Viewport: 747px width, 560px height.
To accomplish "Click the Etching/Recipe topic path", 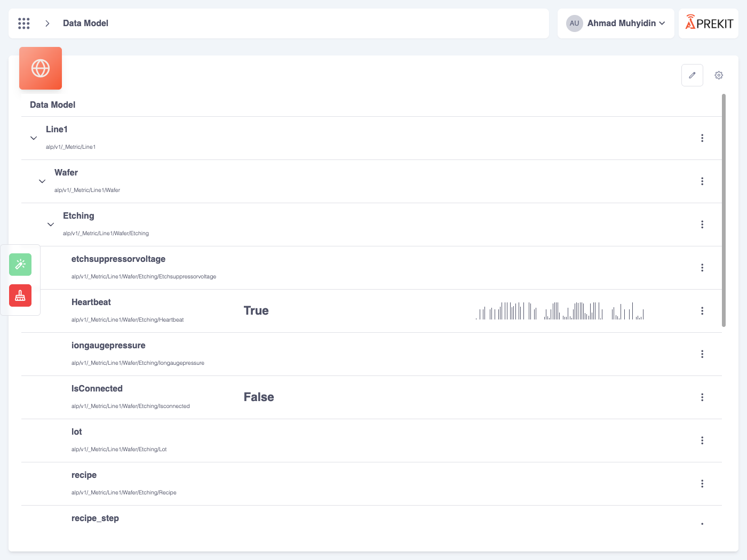I will pyautogui.click(x=124, y=493).
